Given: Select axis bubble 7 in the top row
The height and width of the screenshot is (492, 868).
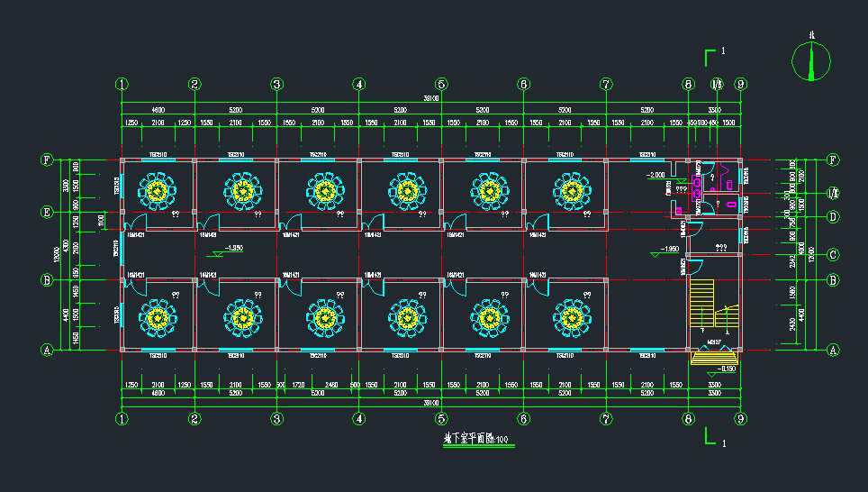Looking at the screenshot, I should 606,84.
